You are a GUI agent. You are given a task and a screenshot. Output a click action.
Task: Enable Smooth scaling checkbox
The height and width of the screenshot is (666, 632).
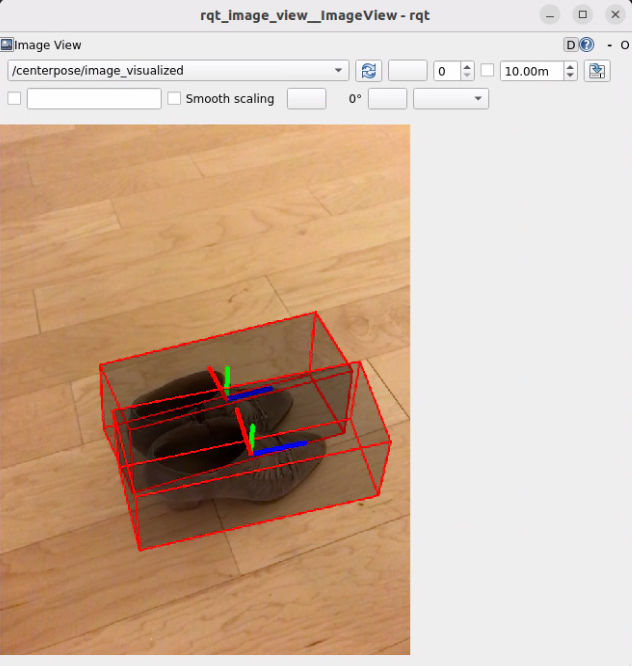click(175, 99)
